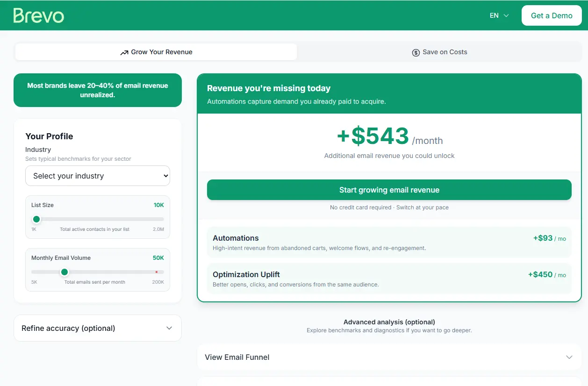
Task: Click the chevron on Refine accuracy section
Action: [169, 328]
